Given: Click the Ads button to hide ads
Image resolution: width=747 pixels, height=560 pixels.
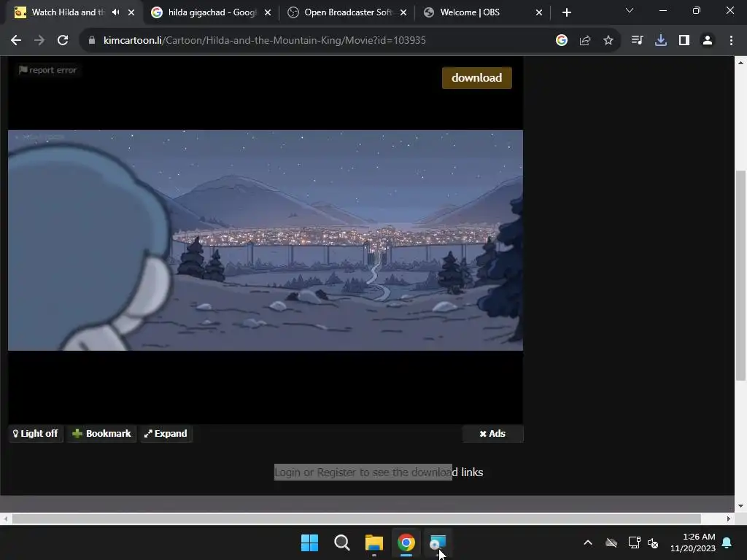Looking at the screenshot, I should click(492, 433).
